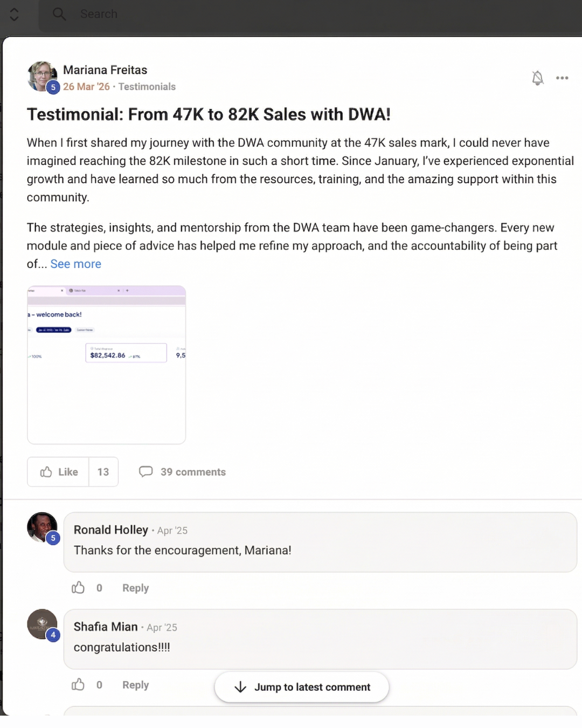The image size is (582, 728).
Task: Expand post text with See more
Action: (75, 264)
